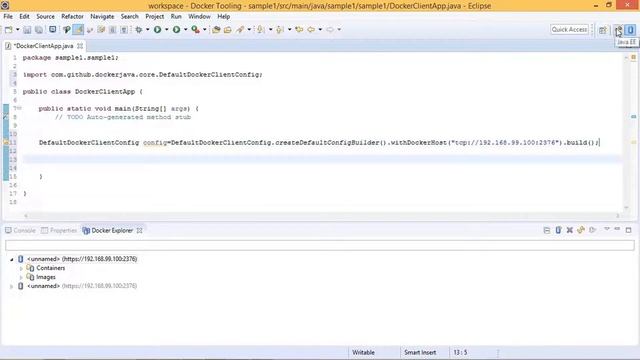
Task: Open the Help menu
Action: 224,16
